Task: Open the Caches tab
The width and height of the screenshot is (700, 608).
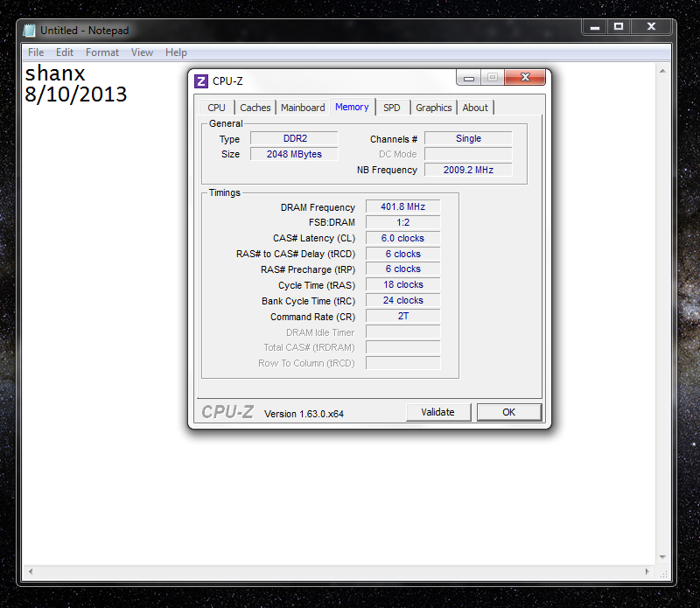Action: point(255,108)
